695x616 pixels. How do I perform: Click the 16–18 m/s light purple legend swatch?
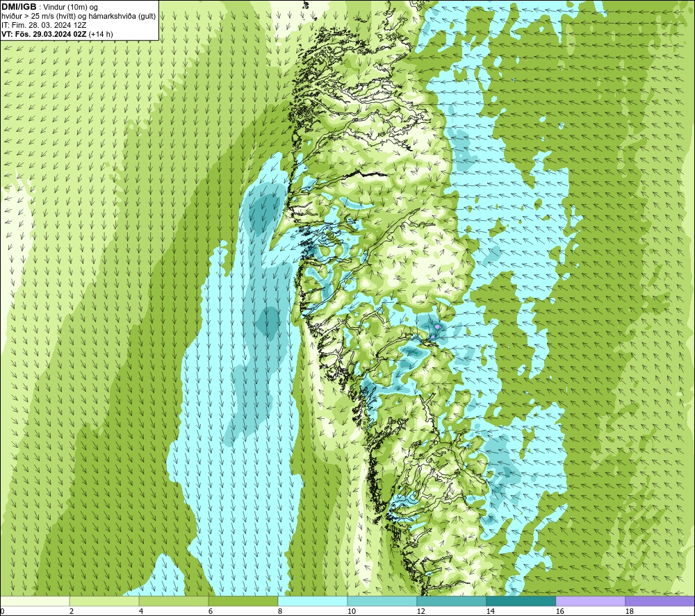(x=590, y=601)
